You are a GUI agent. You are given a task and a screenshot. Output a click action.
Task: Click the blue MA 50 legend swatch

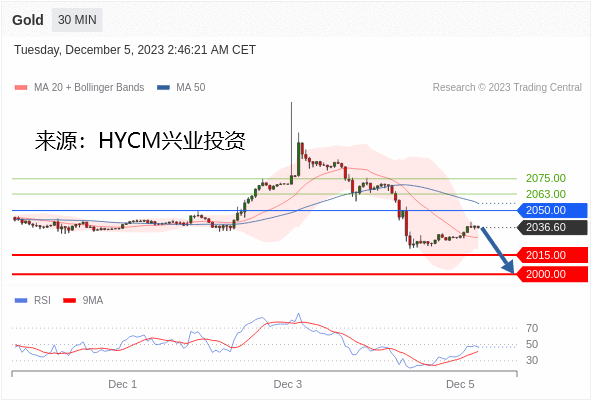(x=163, y=87)
